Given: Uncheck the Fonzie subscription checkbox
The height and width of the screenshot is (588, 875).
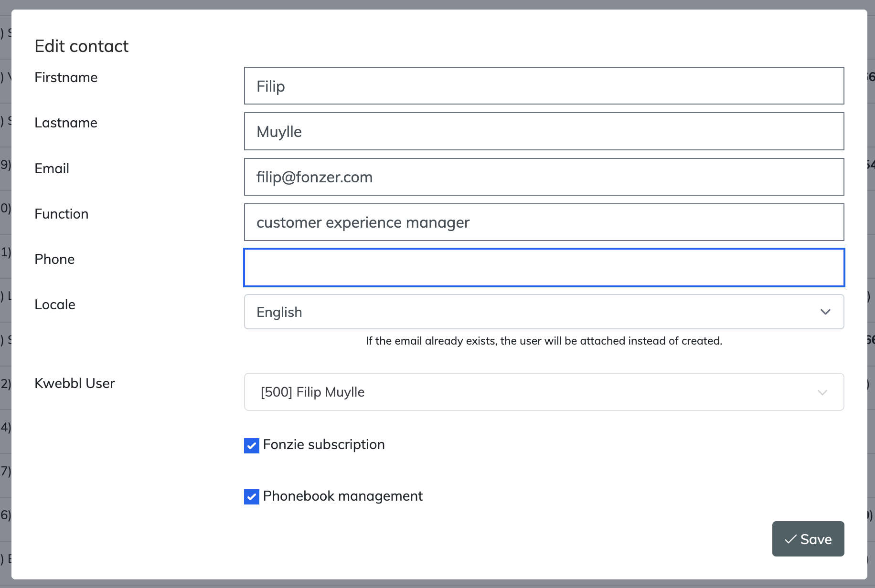Looking at the screenshot, I should tap(252, 445).
